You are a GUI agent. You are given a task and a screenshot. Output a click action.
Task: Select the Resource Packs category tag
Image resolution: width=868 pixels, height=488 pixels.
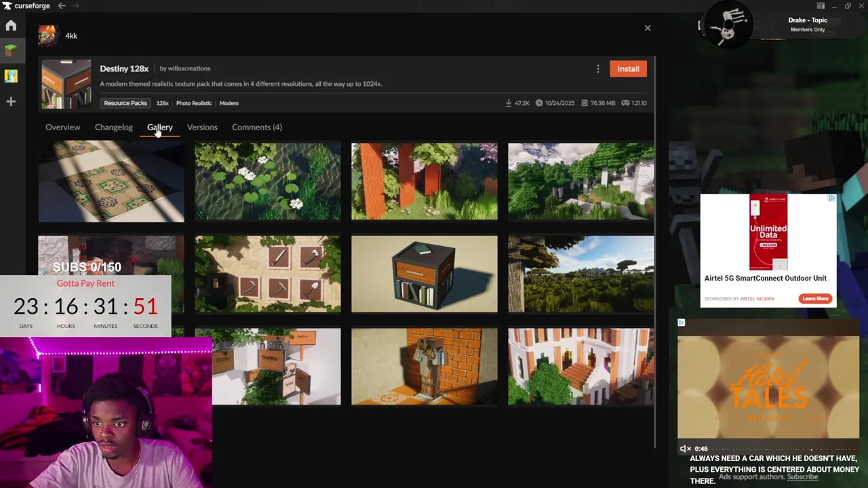[125, 103]
